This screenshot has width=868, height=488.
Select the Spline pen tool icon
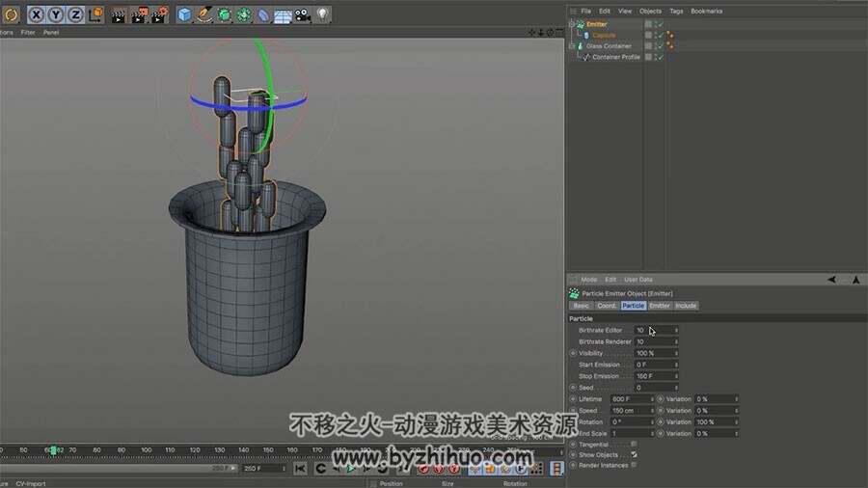tap(204, 14)
